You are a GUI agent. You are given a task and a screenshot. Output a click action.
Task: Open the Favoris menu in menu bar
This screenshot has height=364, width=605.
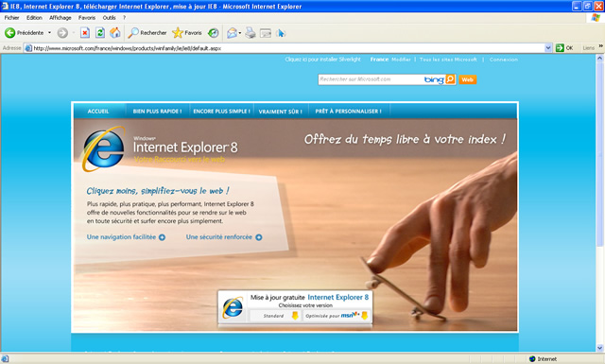click(87, 18)
